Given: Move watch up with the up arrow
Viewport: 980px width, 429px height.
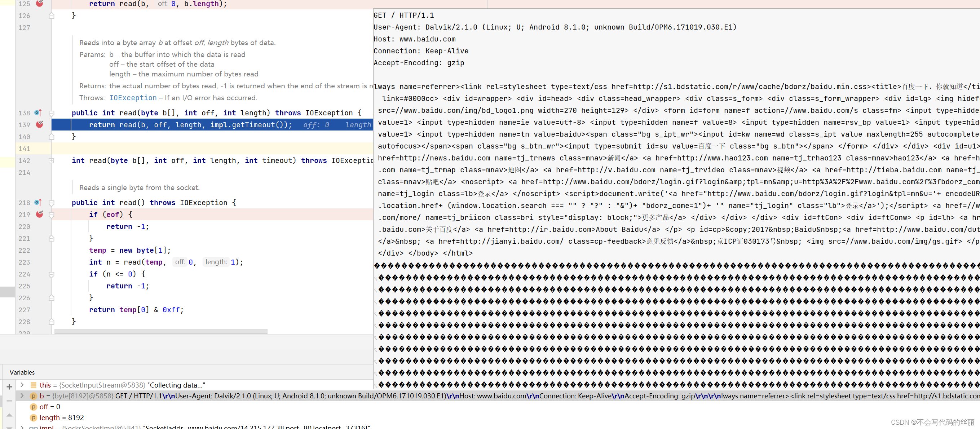Looking at the screenshot, I should tap(9, 415).
